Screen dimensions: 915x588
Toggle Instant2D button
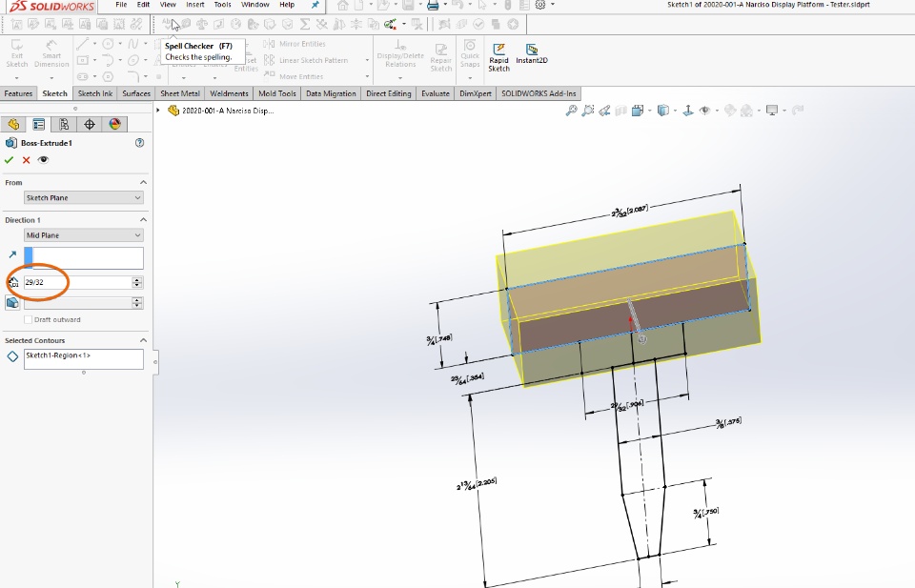pos(532,53)
